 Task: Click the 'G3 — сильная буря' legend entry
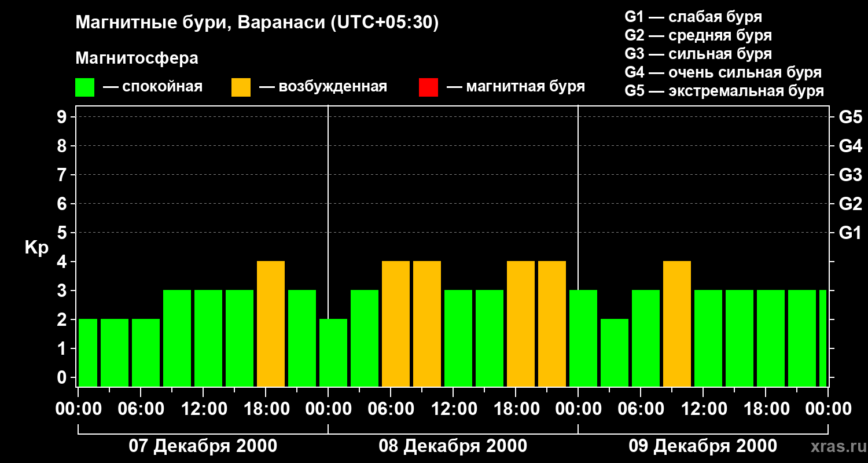click(x=698, y=54)
